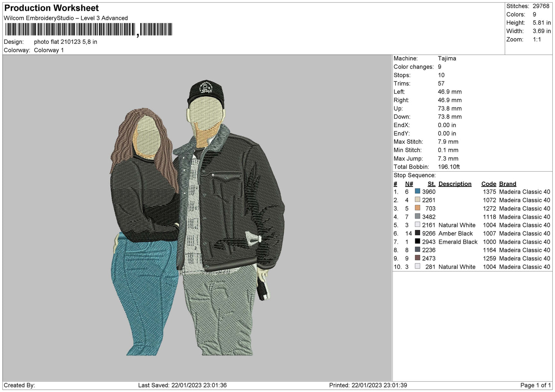Click stitch count 703 in stop 3
Viewport: 555px width, 392px height.
pyautogui.click(x=431, y=208)
